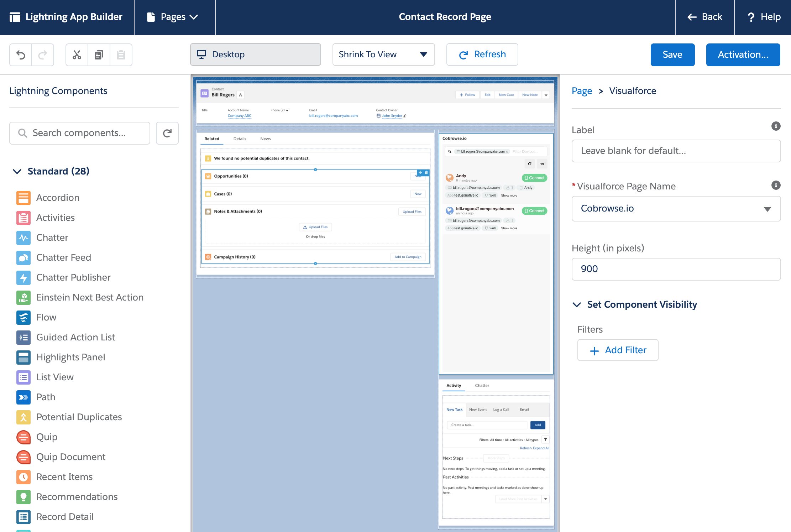Image resolution: width=791 pixels, height=532 pixels.
Task: Click the Refresh button
Action: click(x=482, y=54)
